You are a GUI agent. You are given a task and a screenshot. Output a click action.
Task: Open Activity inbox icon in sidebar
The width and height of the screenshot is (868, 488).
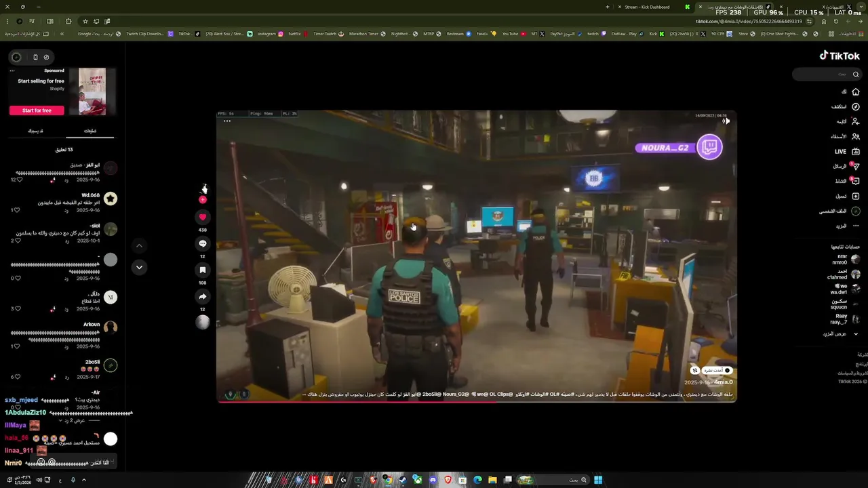tap(856, 181)
